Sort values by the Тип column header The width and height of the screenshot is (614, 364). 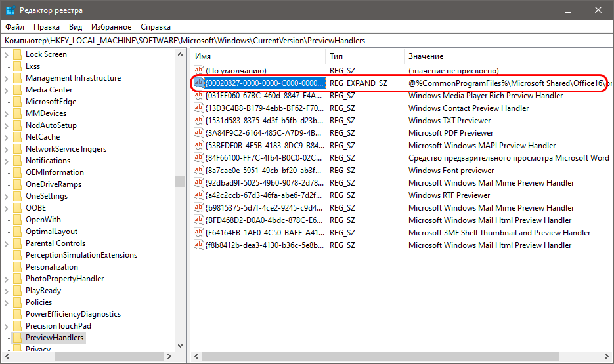[364, 56]
